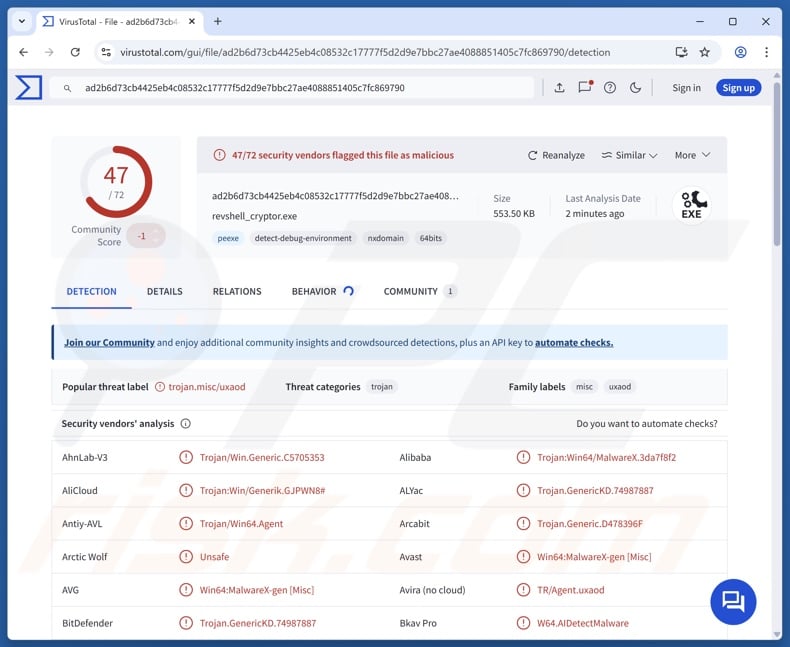This screenshot has width=790, height=647.
Task: Switch to the DETECTION tab
Action: coord(91,291)
